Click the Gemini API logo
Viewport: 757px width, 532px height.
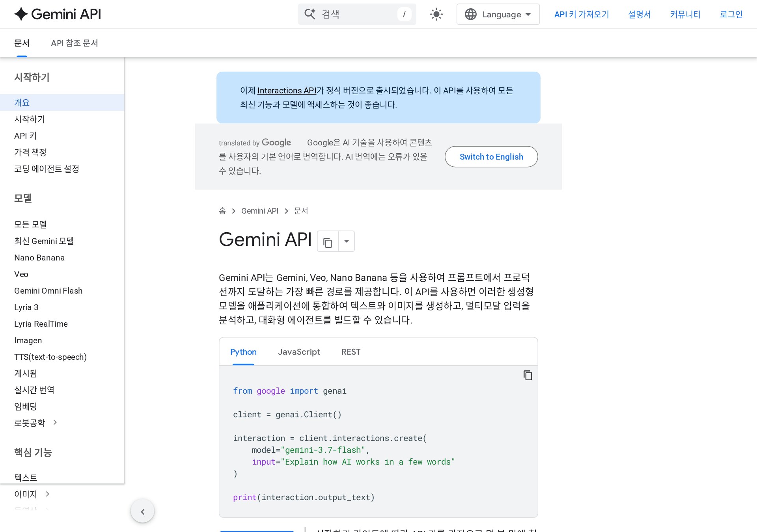tap(58, 14)
